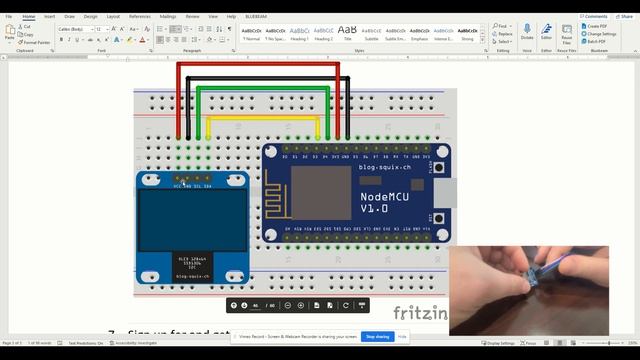Image resolution: width=640 pixels, height=360 pixels.
Task: Open Bluebeam Change Settings
Action: (599, 34)
